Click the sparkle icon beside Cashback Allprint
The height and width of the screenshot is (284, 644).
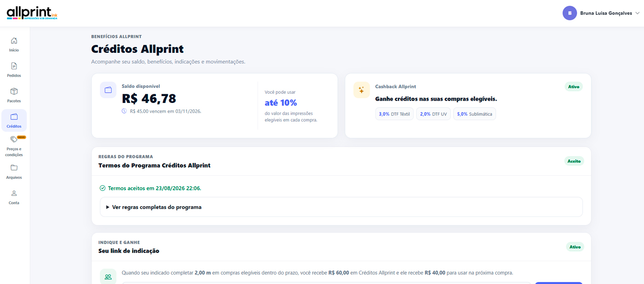pos(362,90)
